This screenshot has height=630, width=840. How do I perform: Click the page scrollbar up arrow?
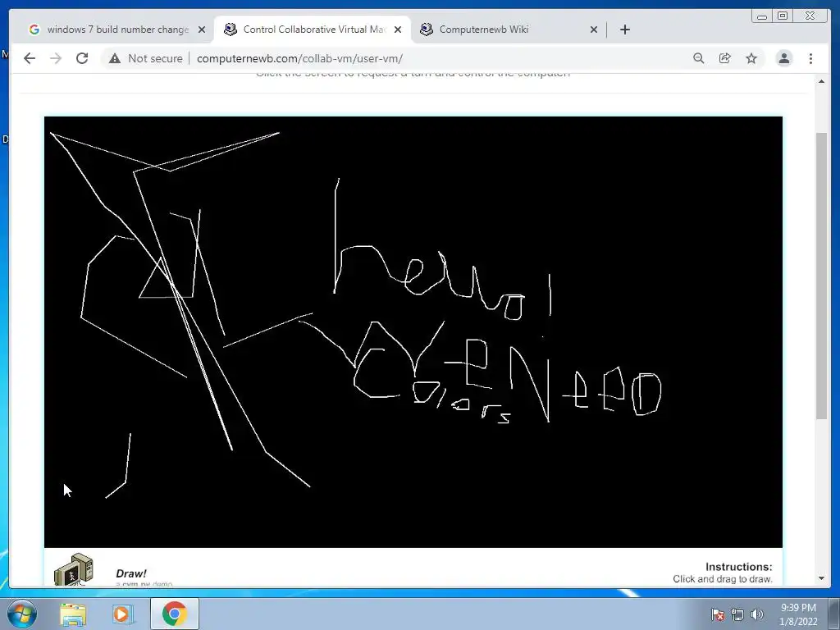pos(821,81)
